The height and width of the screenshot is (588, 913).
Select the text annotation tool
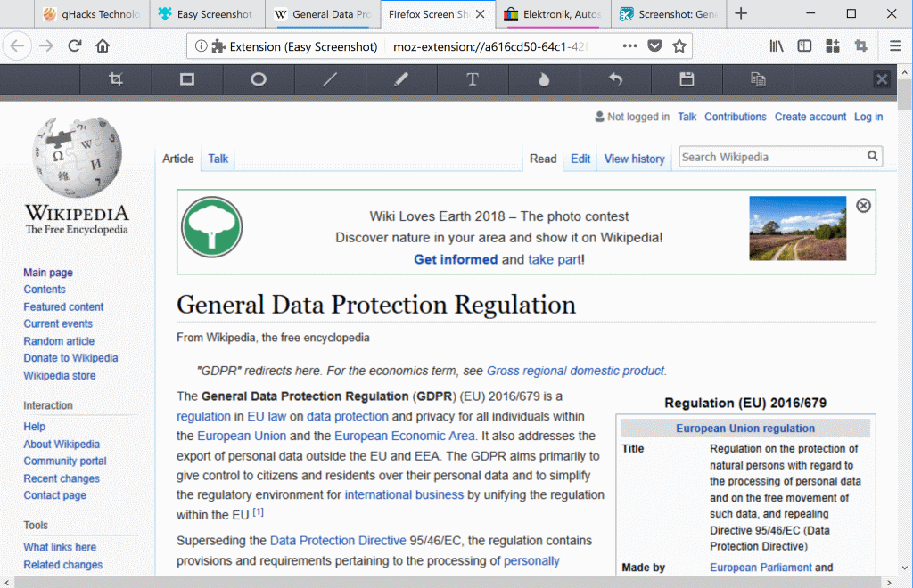tap(473, 79)
